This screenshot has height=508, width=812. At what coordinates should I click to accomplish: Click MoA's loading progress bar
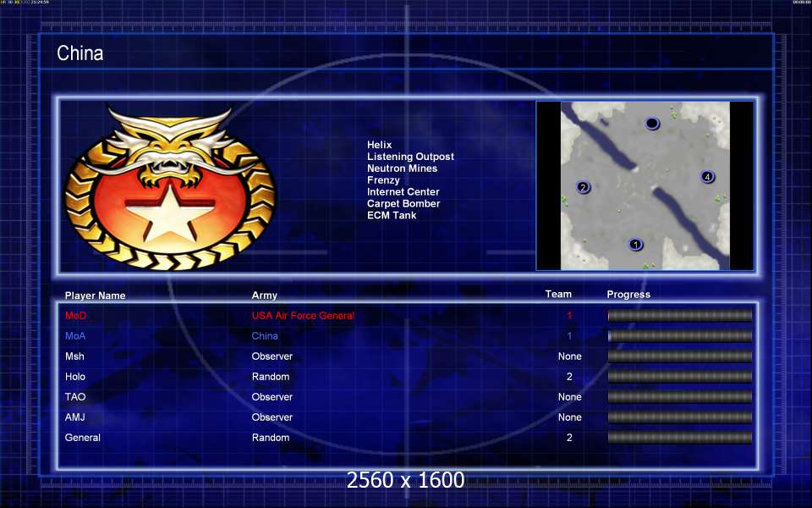pyautogui.click(x=680, y=336)
